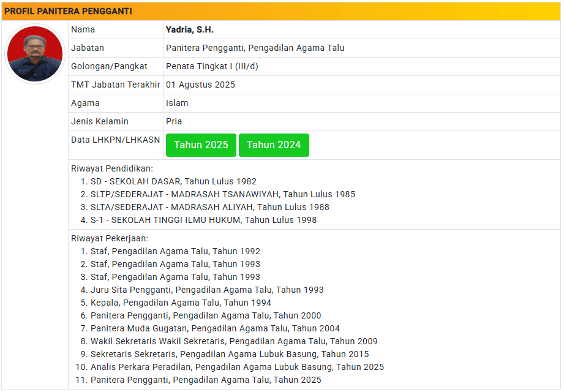Image resolution: width=564 pixels, height=392 pixels.
Task: Click the circular profile photo
Action: pyautogui.click(x=35, y=54)
